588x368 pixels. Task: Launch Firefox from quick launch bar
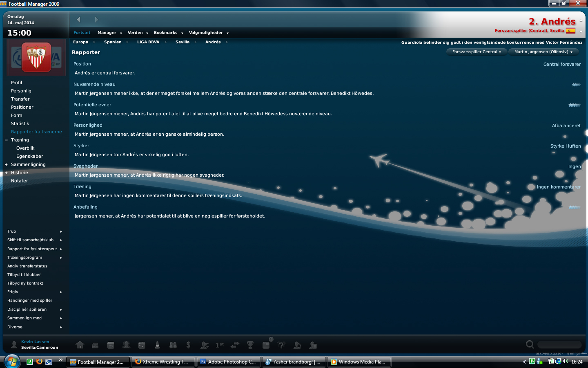click(39, 361)
